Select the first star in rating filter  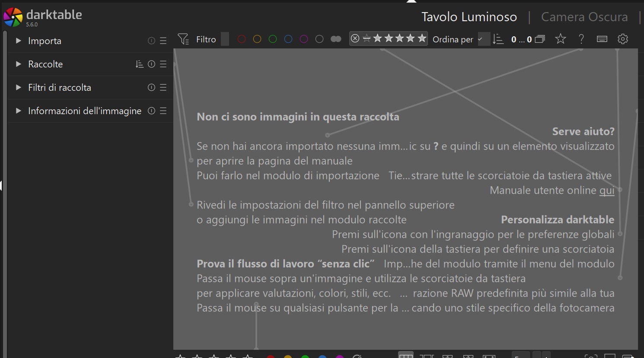[378, 38]
